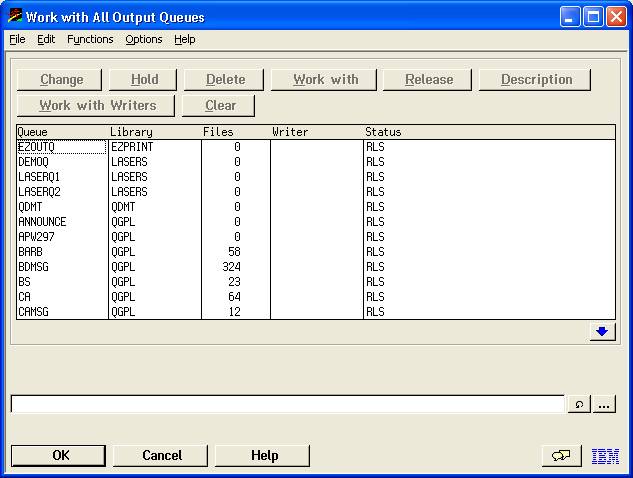Click the Status column header
633x478 pixels.
point(383,132)
